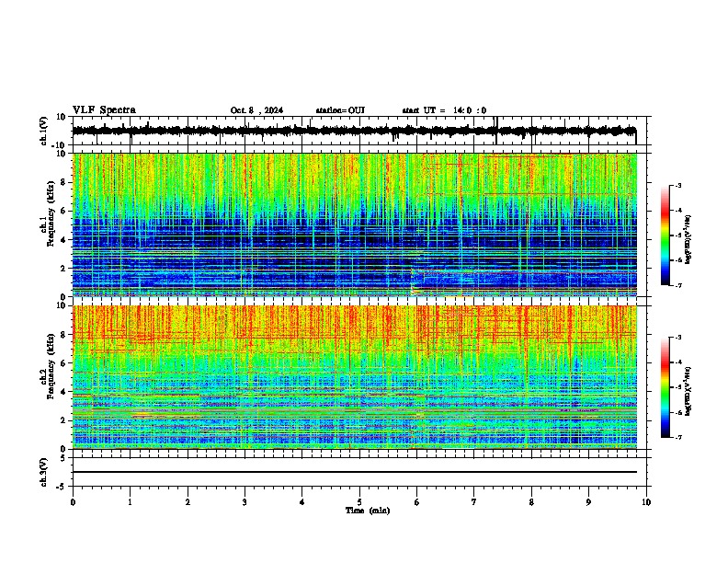Click the "VLF Spectra" plot title
Viewport: 728px width, 563px height.
(104, 110)
